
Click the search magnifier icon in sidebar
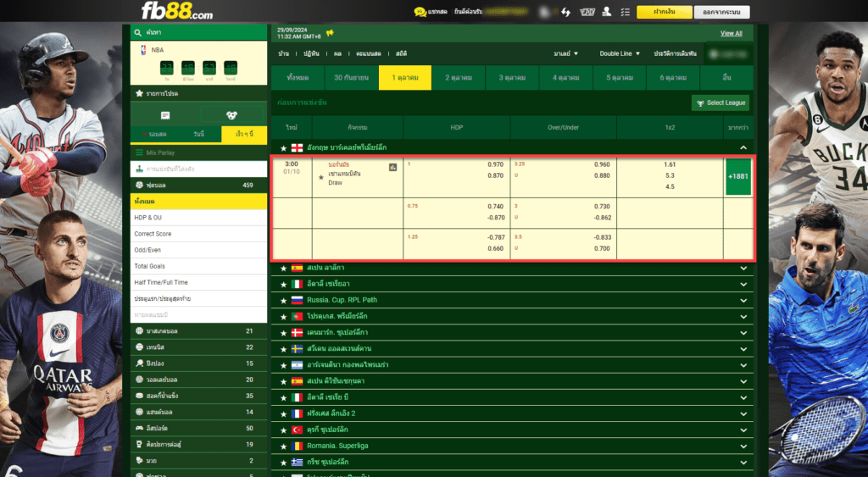point(138,33)
